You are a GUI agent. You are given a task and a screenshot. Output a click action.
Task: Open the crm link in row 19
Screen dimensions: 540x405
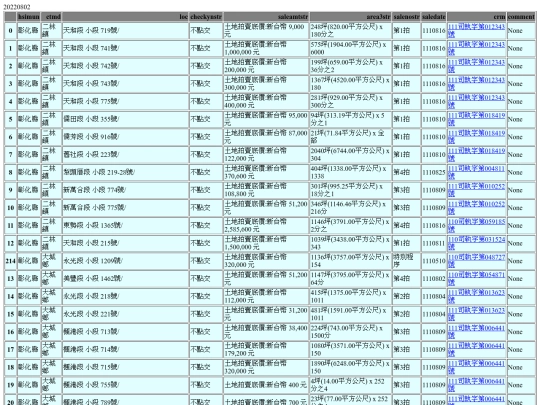click(476, 385)
